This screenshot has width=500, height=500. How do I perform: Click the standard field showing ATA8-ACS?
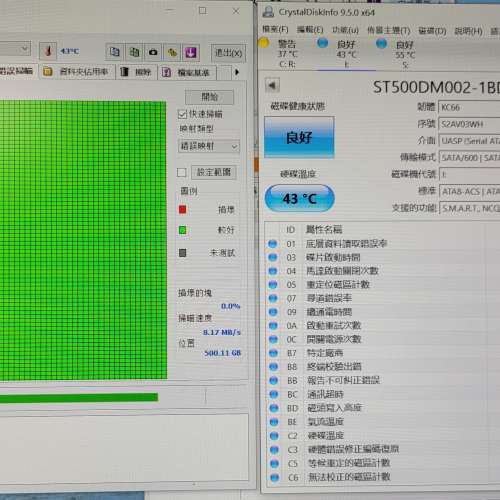pyautogui.click(x=470, y=191)
